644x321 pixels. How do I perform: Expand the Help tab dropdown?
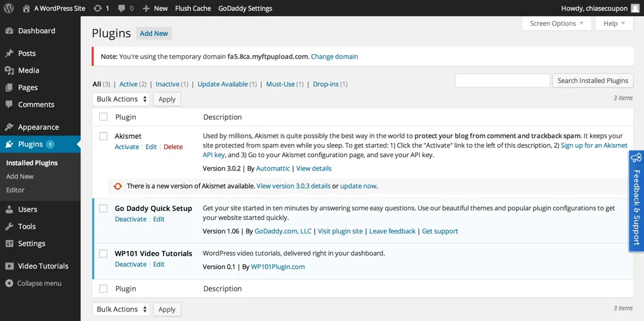614,24
